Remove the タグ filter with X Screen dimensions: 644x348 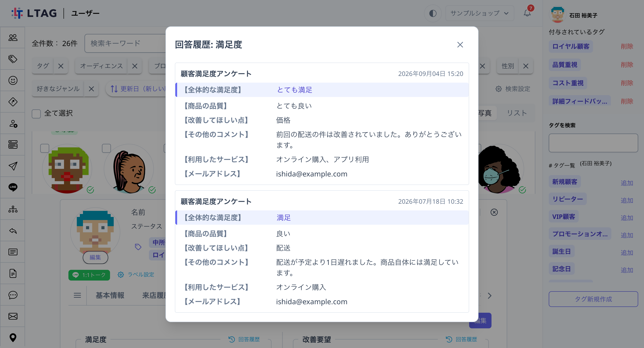click(x=61, y=66)
